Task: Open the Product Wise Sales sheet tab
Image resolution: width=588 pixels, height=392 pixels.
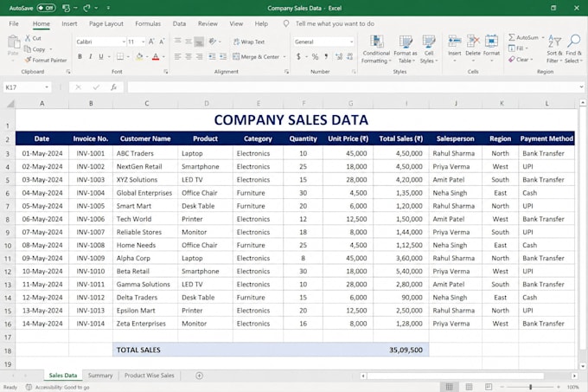Action: (x=150, y=375)
